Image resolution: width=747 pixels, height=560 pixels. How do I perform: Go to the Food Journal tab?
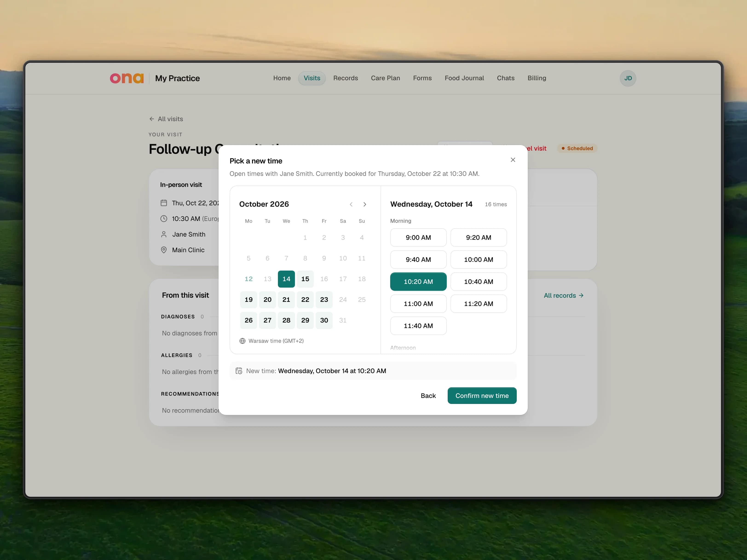click(x=464, y=78)
